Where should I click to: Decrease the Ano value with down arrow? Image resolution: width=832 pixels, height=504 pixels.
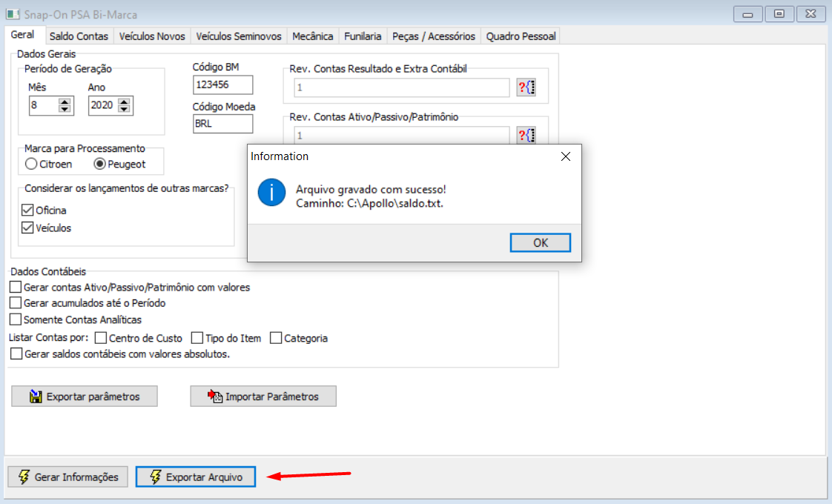124,109
